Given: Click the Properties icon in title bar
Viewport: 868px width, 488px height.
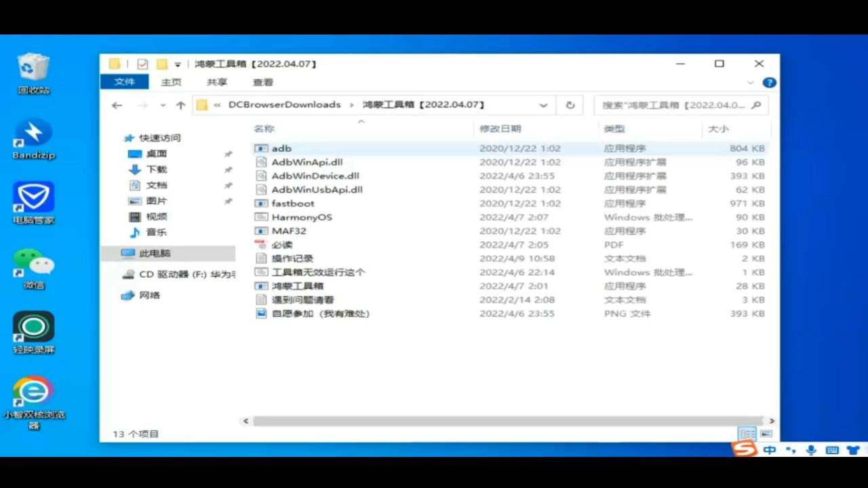Looking at the screenshot, I should pos(142,64).
